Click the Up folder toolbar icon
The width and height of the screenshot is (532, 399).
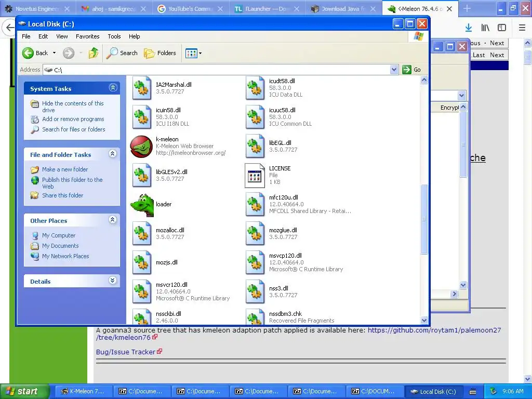94,53
